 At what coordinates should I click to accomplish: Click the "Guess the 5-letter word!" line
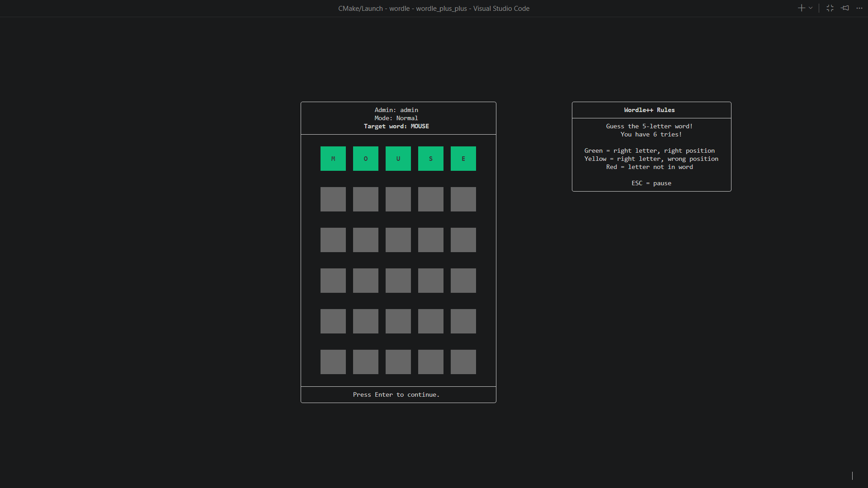click(x=649, y=127)
